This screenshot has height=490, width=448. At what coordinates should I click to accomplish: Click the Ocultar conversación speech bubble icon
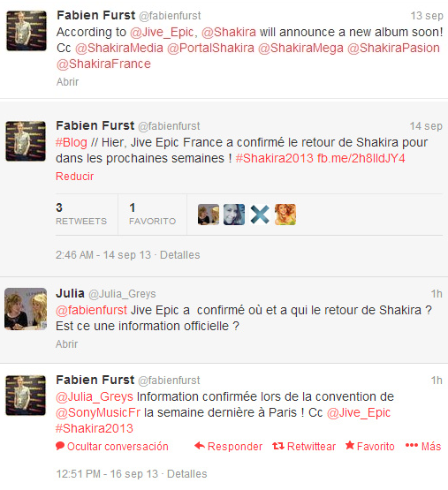coord(60,446)
